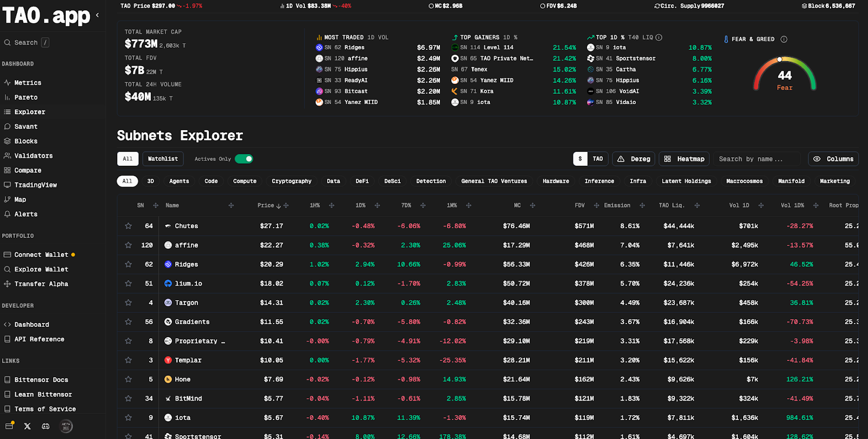Add Ridges to watchlist with star icon
The width and height of the screenshot is (868, 439).
pyautogui.click(x=129, y=264)
